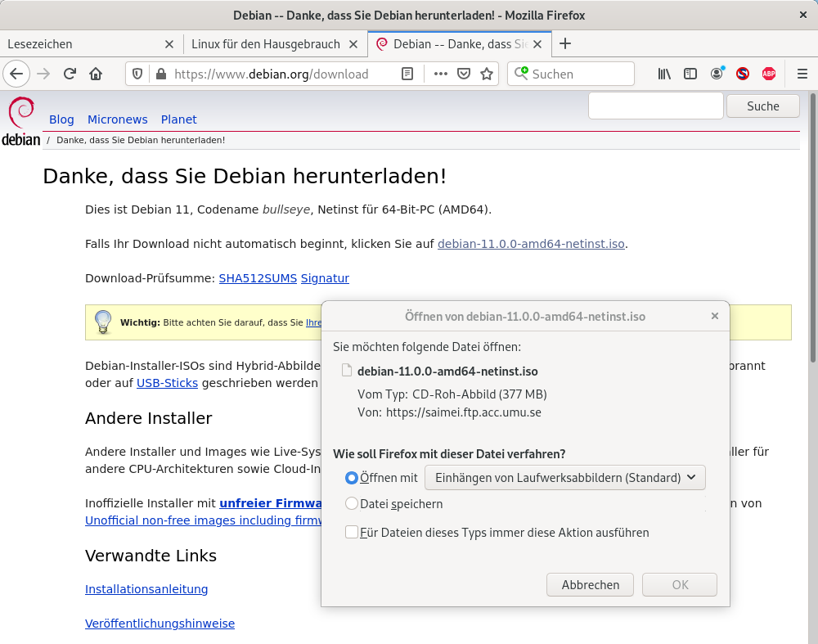Click the Abbrechen button

click(590, 584)
